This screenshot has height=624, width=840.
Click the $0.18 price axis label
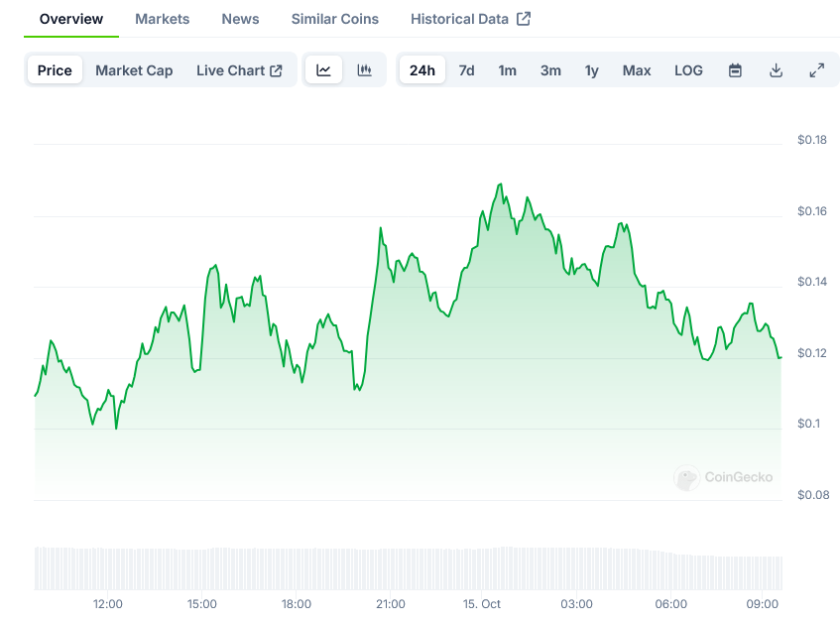point(812,140)
